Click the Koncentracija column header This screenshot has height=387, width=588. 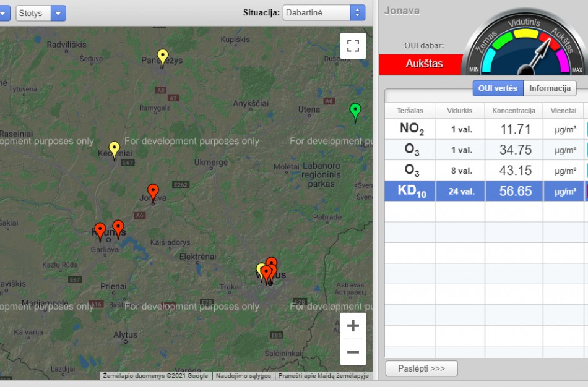click(x=513, y=111)
